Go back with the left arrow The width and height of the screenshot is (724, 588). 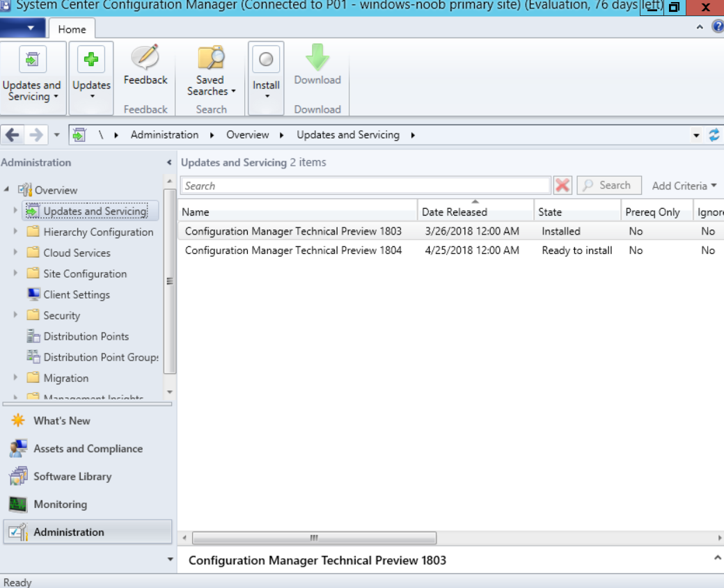tap(13, 135)
